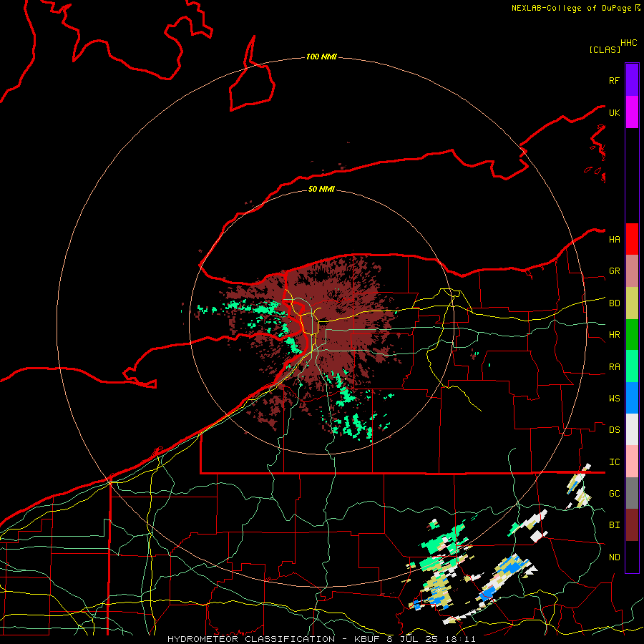Click the '50 NMI' range ring label
Screen dimensions: 644x644
pos(321,189)
